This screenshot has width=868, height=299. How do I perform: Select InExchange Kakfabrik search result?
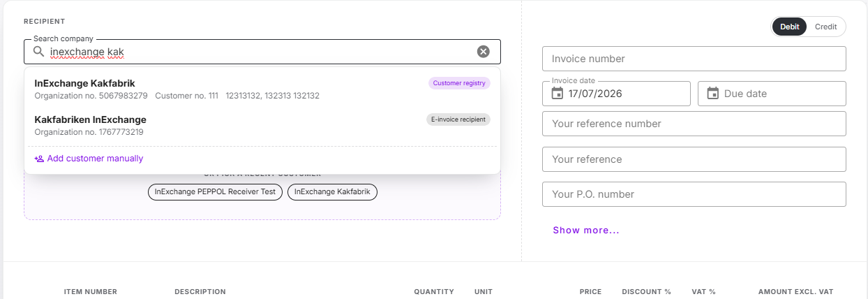pyautogui.click(x=262, y=89)
